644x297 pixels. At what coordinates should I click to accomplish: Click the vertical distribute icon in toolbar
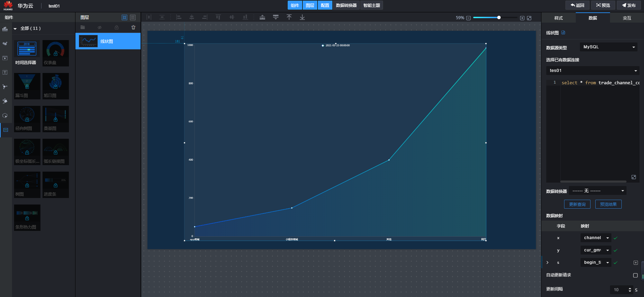click(162, 17)
